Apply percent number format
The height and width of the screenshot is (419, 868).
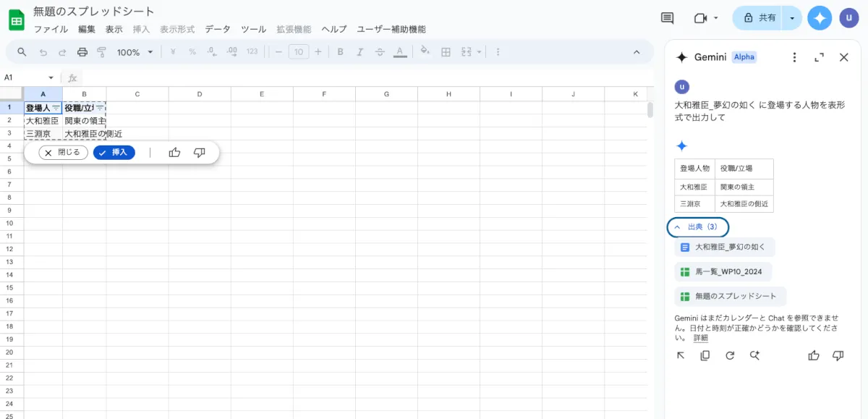coord(192,52)
